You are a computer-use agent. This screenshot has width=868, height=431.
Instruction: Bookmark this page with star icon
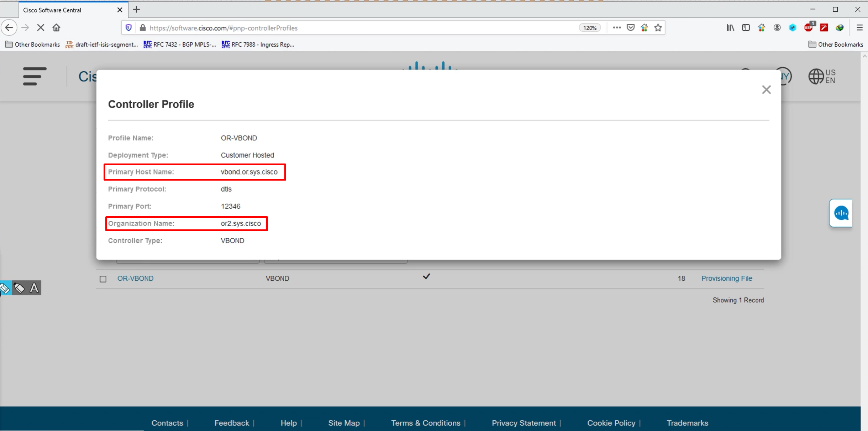[658, 28]
